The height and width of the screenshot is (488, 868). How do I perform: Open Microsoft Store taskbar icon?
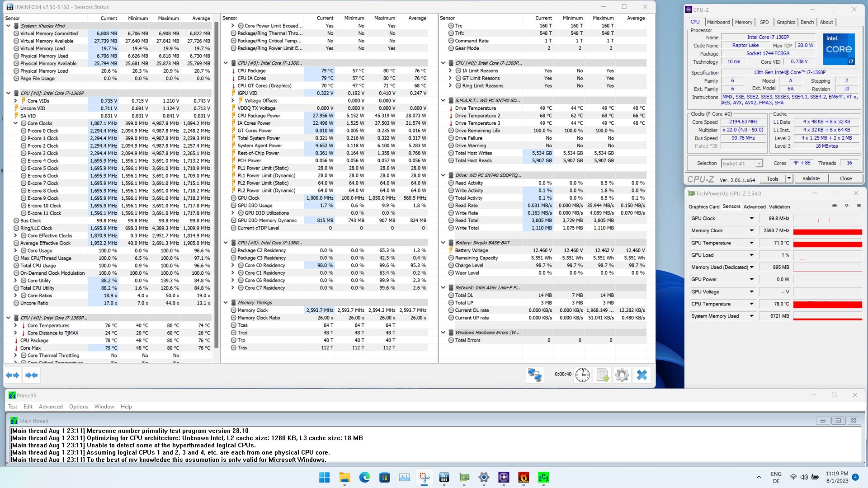point(384,477)
